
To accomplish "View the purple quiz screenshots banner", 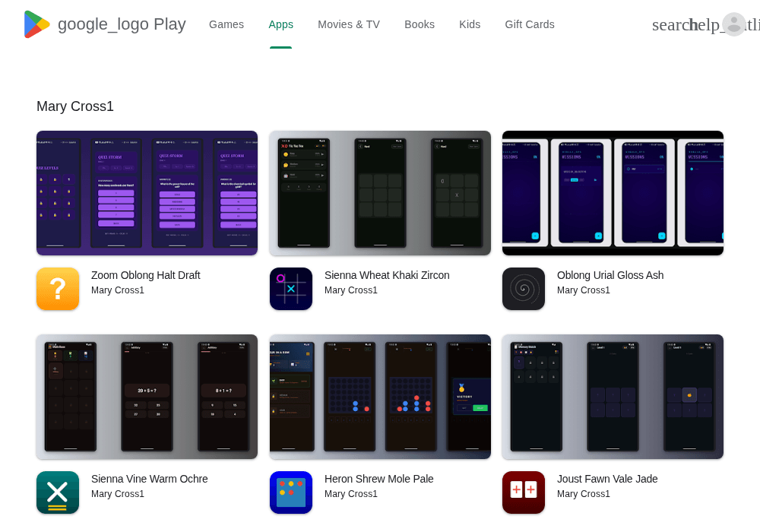I will [x=147, y=193].
